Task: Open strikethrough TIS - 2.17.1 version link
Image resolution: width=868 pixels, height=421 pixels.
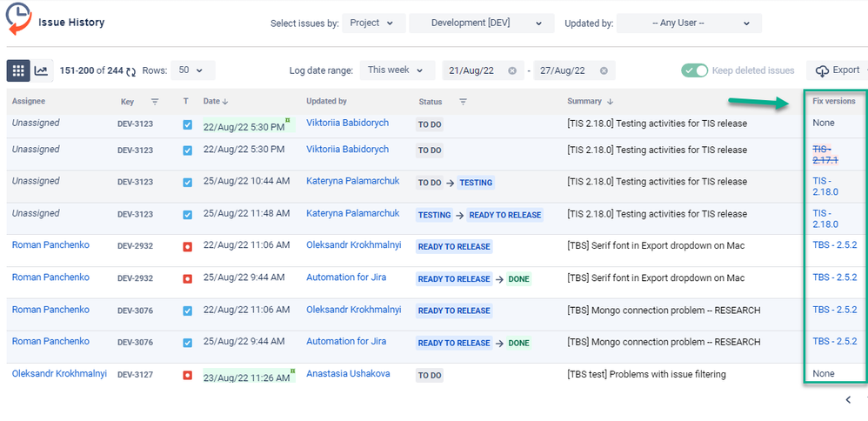Action: click(825, 155)
